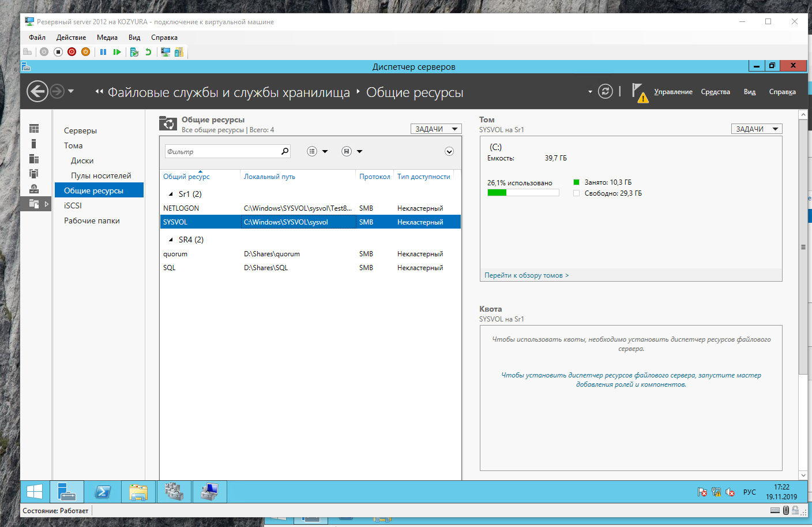This screenshot has width=812, height=527.
Task: Sort by the Локальный путь column header
Action: (269, 177)
